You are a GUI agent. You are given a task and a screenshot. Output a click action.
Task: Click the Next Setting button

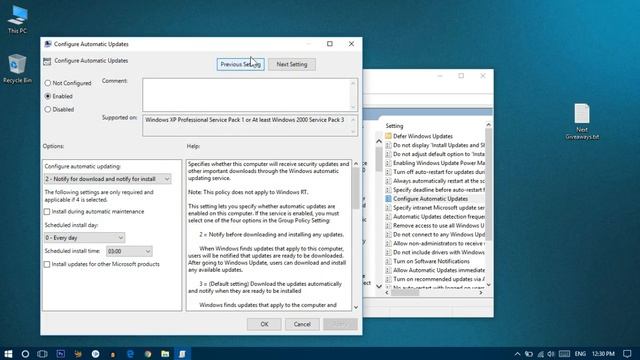tap(292, 64)
